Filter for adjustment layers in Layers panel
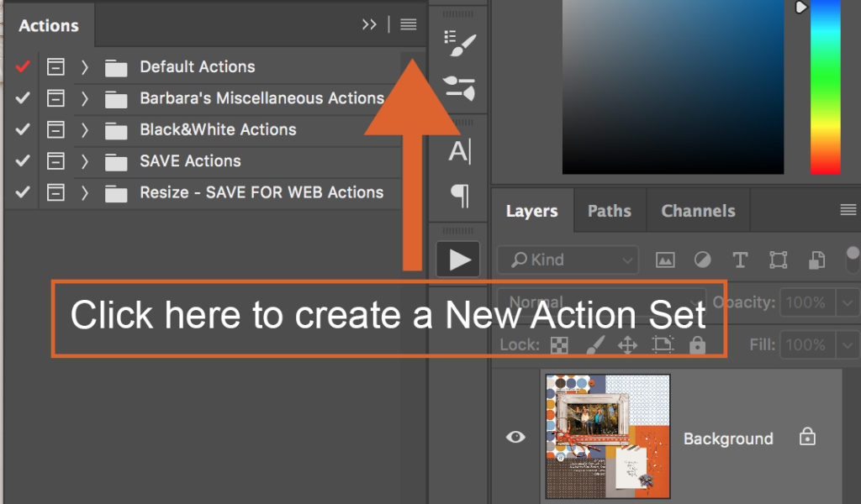 [x=702, y=260]
